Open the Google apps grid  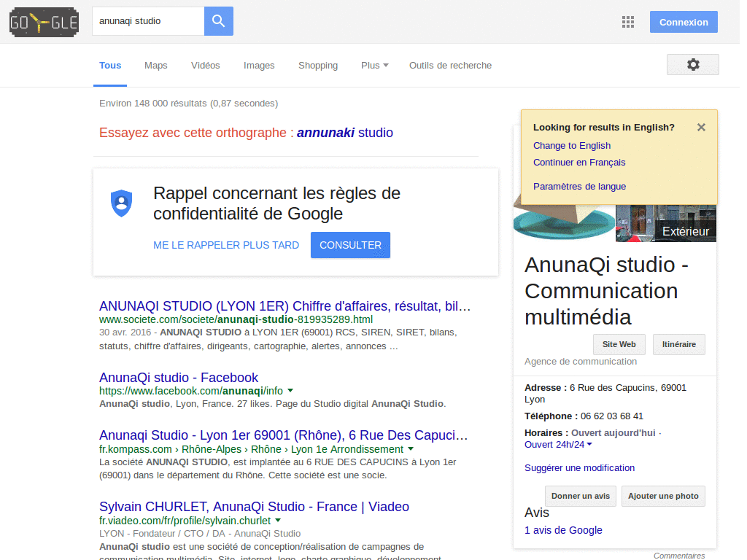628,22
